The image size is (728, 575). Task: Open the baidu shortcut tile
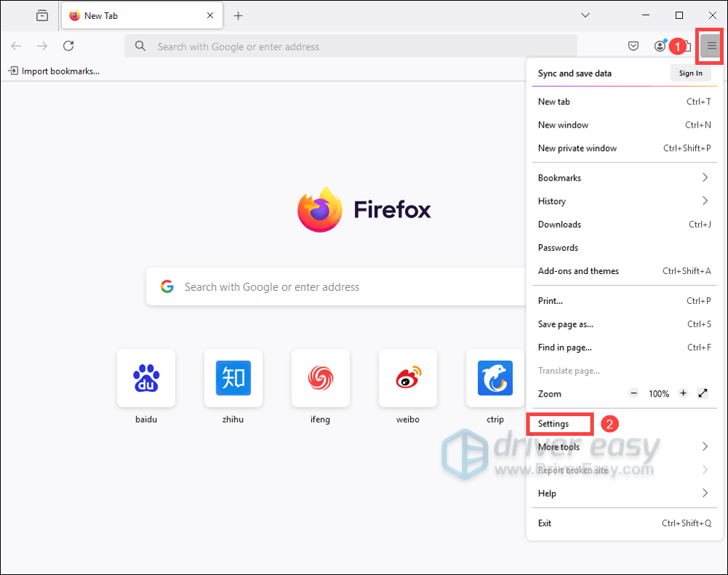pos(146,378)
